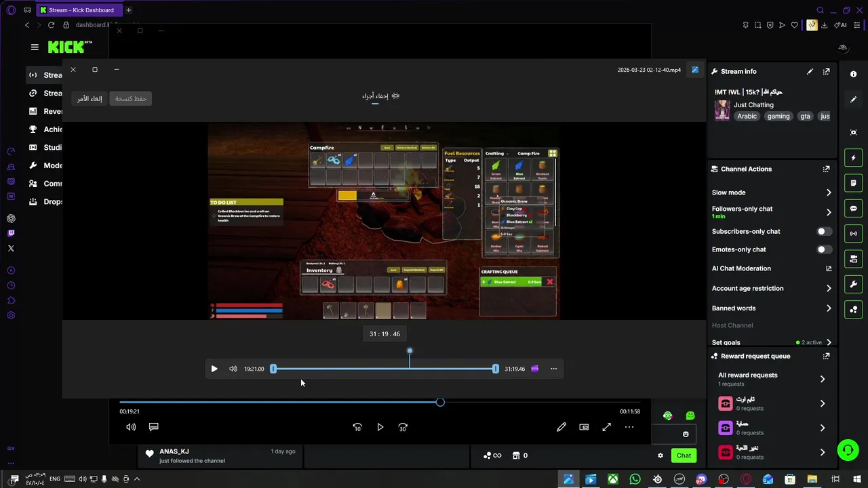Open the Kick sidebar hamburger menu
The width and height of the screenshot is (868, 488).
[x=35, y=47]
